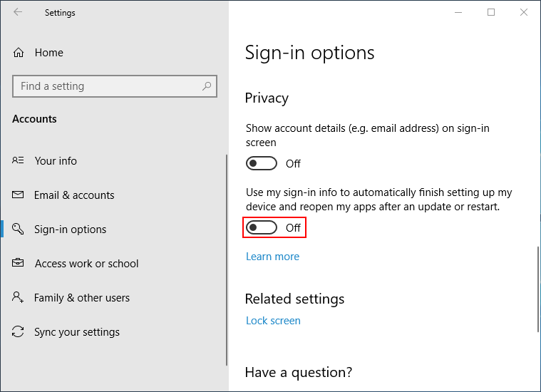Click the Home icon in the sidebar
Screen dimensions: 541x392
point(19,53)
